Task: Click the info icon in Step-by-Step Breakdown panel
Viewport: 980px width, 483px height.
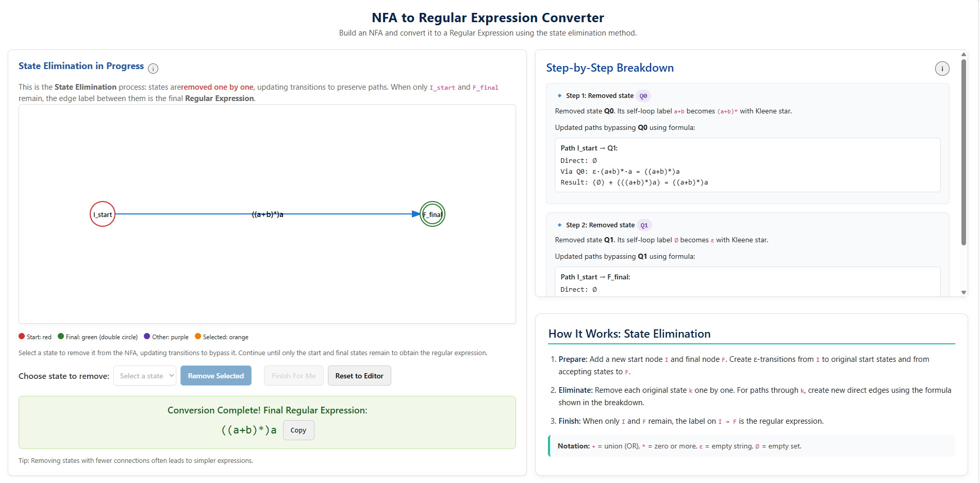Action: pyautogui.click(x=942, y=68)
